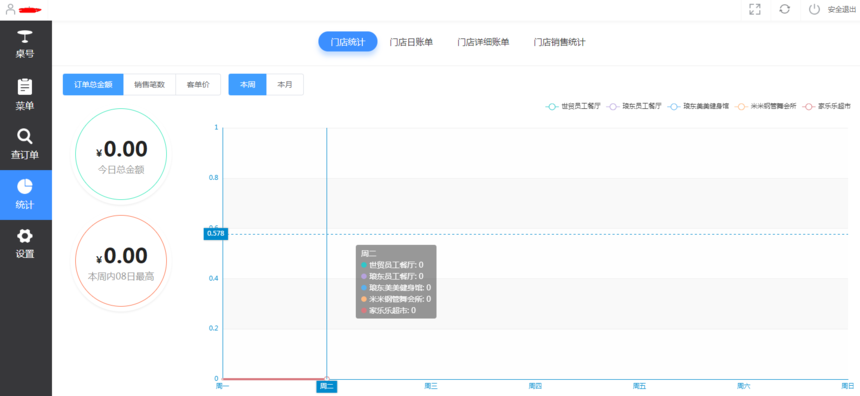Screen dimensions: 860x396
Task: Open the 菜单 menu section in sidebar
Action: tap(25, 95)
